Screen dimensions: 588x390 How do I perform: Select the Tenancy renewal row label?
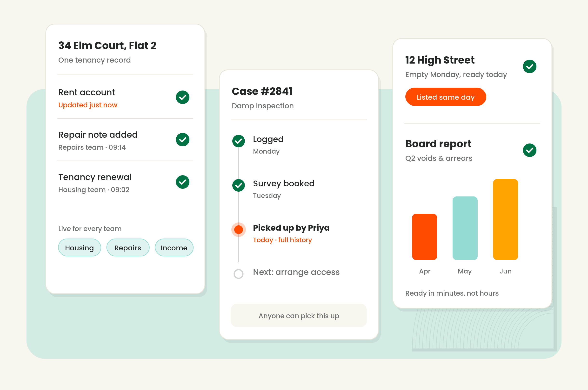coord(95,177)
